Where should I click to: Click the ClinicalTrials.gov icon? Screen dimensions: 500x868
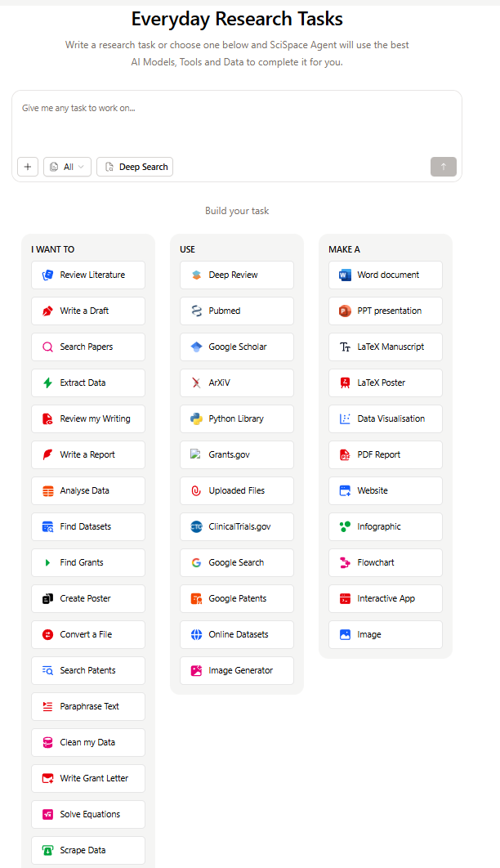(196, 527)
